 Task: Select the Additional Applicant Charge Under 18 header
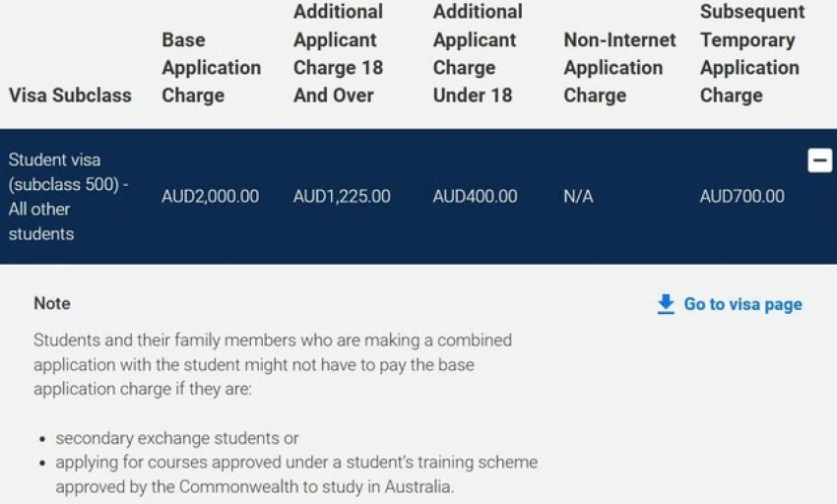478,53
